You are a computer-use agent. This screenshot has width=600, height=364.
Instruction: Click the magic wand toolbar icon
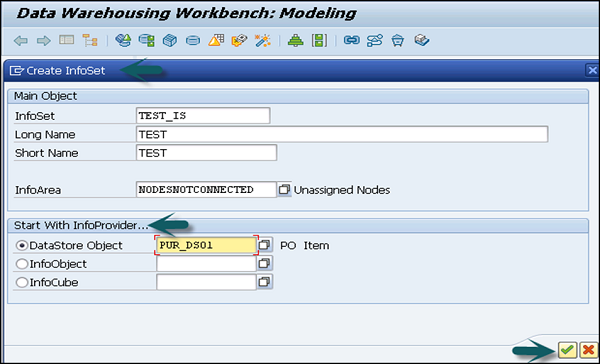(x=263, y=40)
